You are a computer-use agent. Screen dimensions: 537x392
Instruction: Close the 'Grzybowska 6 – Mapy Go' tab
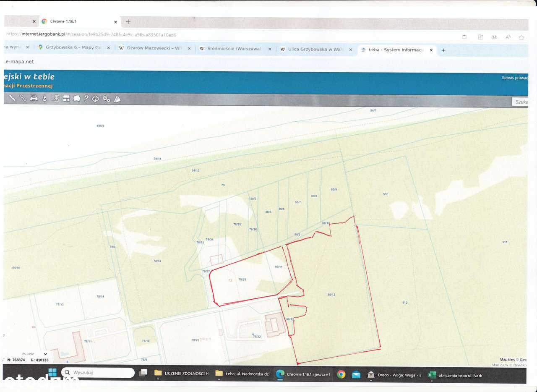108,48
